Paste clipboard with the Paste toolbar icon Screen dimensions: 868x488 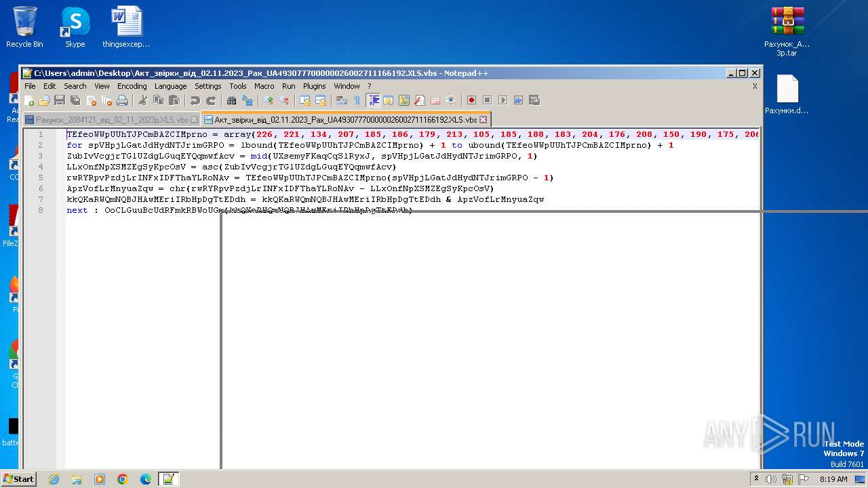174,100
